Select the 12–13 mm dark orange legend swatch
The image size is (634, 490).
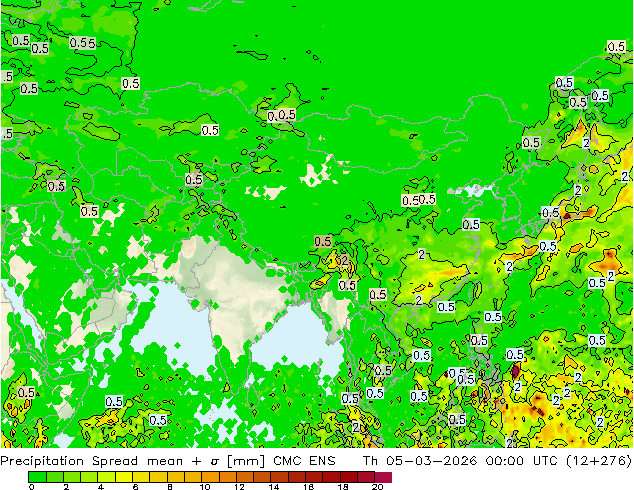(245, 477)
